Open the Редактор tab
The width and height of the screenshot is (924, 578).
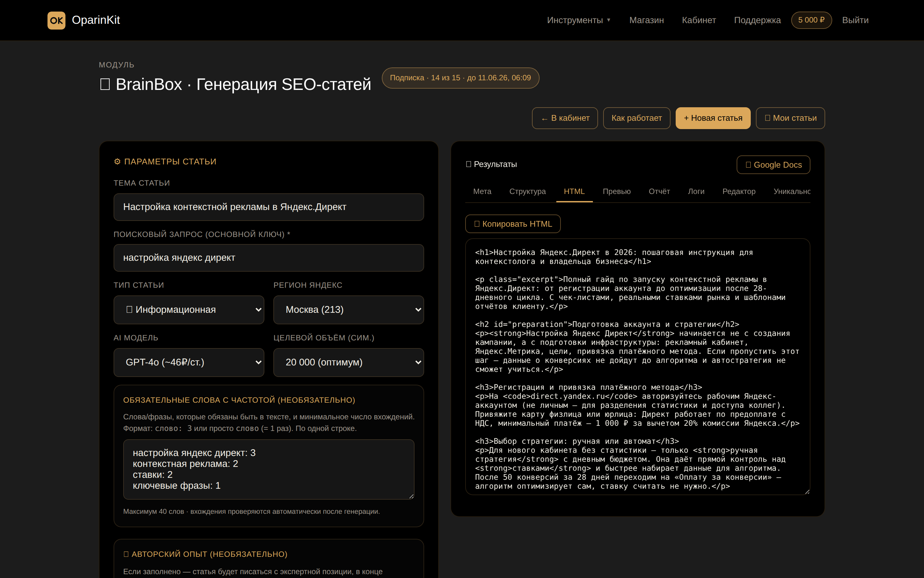(x=739, y=191)
